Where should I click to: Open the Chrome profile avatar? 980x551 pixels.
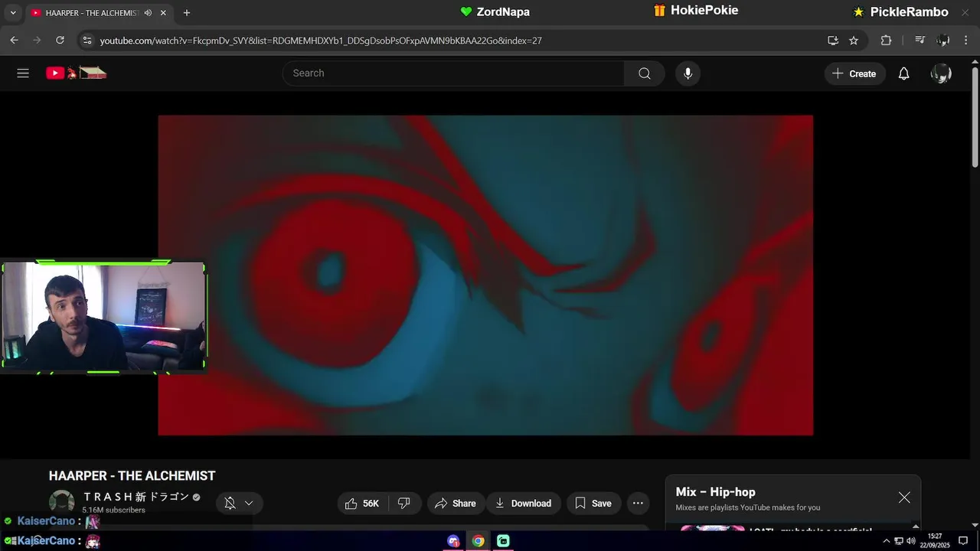[x=943, y=41]
